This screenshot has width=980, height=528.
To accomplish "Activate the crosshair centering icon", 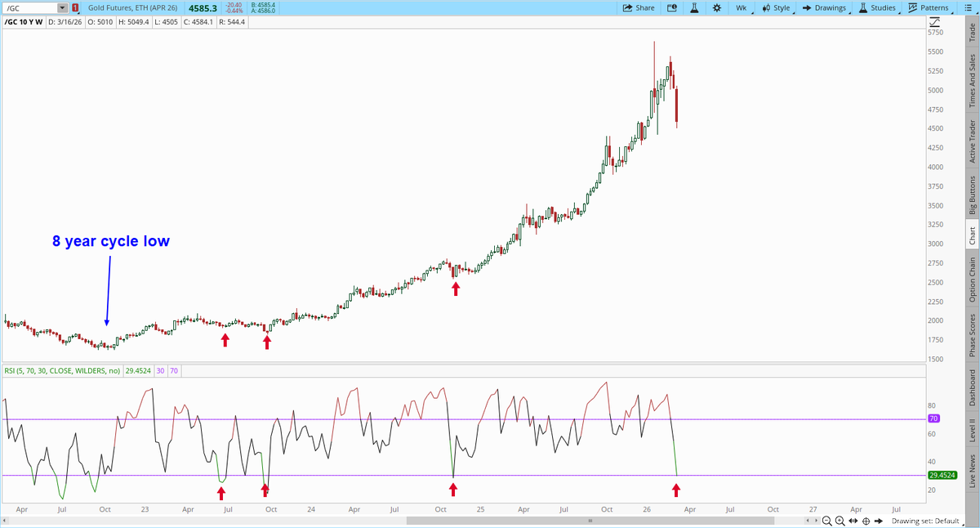I will point(865,521).
